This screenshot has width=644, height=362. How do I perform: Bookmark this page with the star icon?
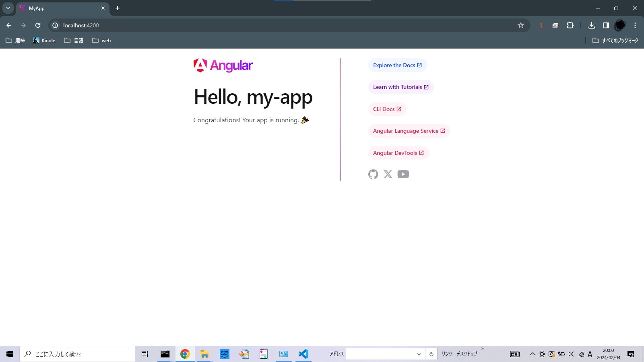pos(521,25)
